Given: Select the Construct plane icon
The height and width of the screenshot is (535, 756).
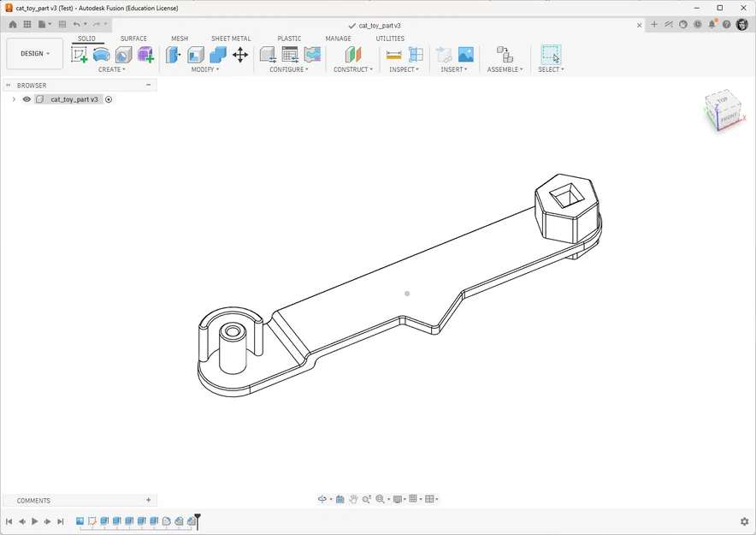Looking at the screenshot, I should pyautogui.click(x=353, y=55).
